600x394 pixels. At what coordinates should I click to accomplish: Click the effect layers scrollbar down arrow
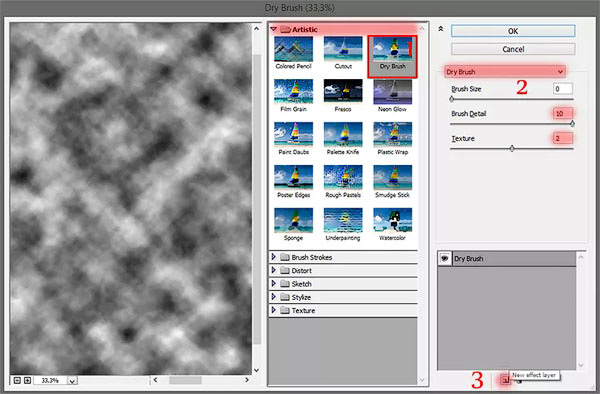pos(581,365)
